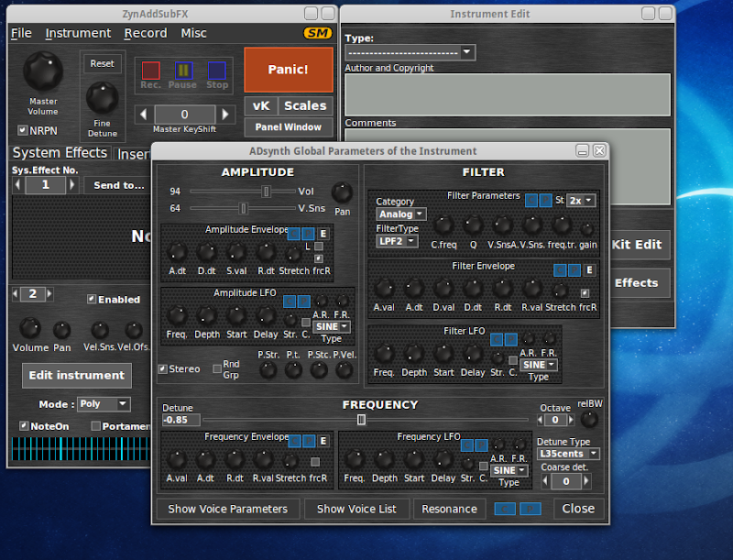Click the filter C.freq knob
The width and height of the screenshot is (733, 560).
(x=443, y=225)
